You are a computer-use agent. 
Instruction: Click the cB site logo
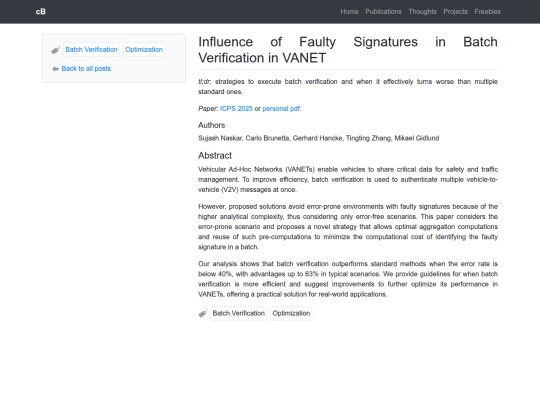(x=41, y=12)
